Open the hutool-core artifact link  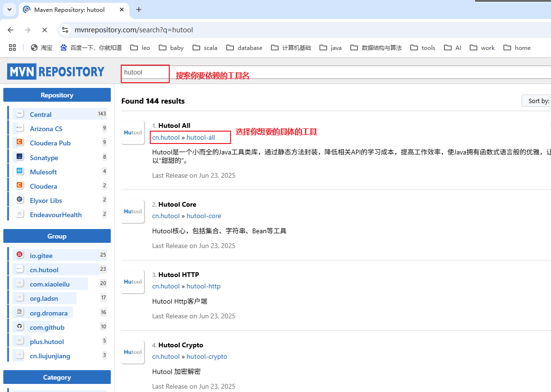pyautogui.click(x=204, y=216)
